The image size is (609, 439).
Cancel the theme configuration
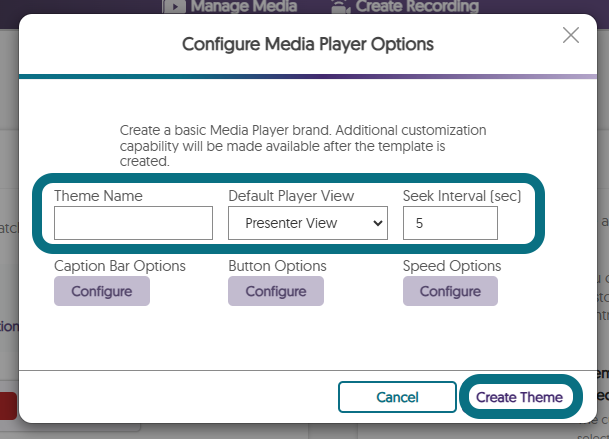pos(397,397)
